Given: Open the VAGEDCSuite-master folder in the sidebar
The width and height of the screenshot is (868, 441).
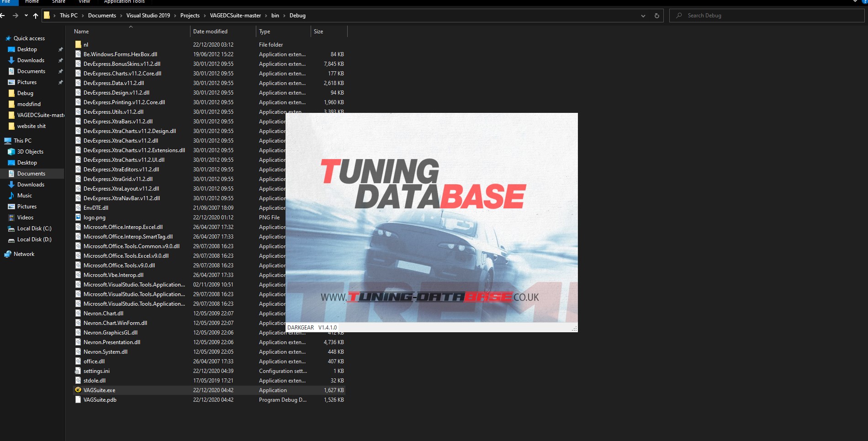Looking at the screenshot, I should (40, 115).
